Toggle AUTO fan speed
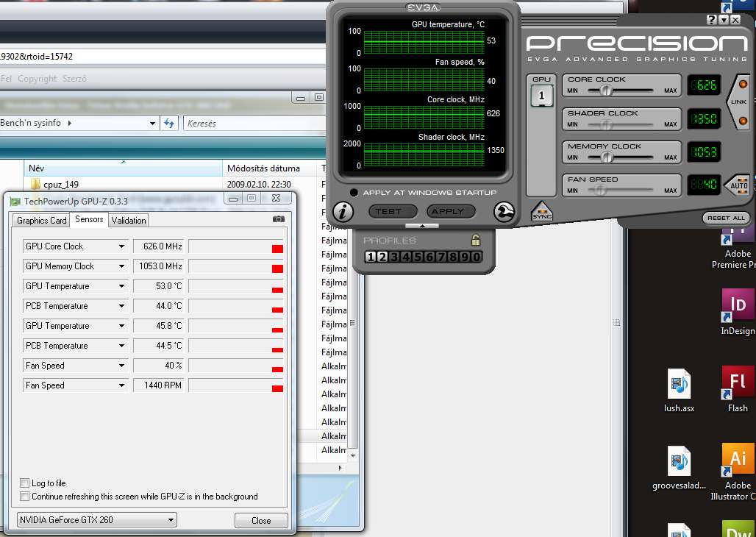Screen dimensions: 756x537 [x=738, y=185]
